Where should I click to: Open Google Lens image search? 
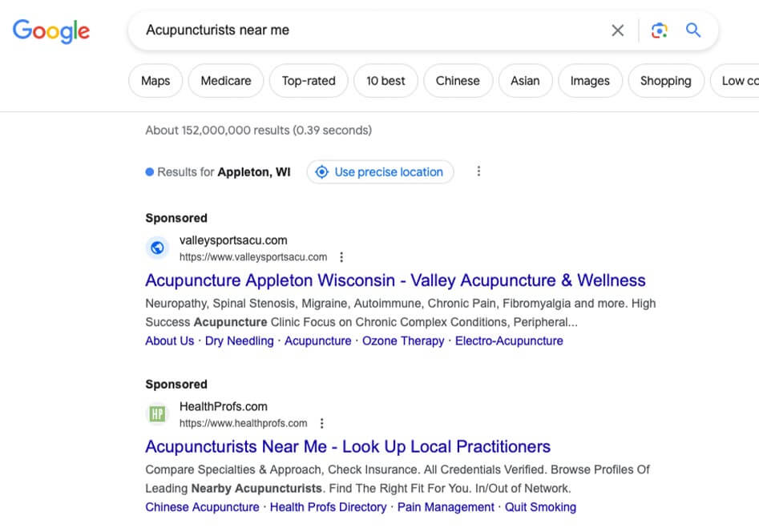[659, 30]
